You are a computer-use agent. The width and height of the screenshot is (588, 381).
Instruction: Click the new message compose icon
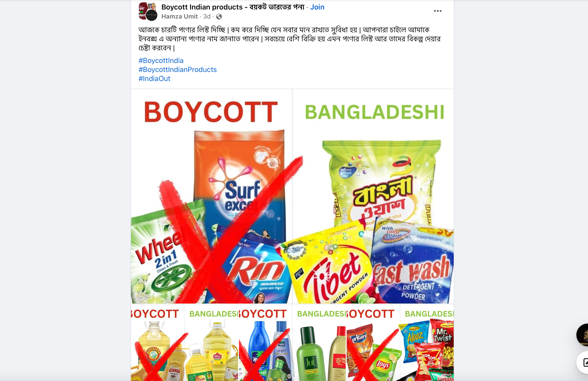click(x=583, y=362)
